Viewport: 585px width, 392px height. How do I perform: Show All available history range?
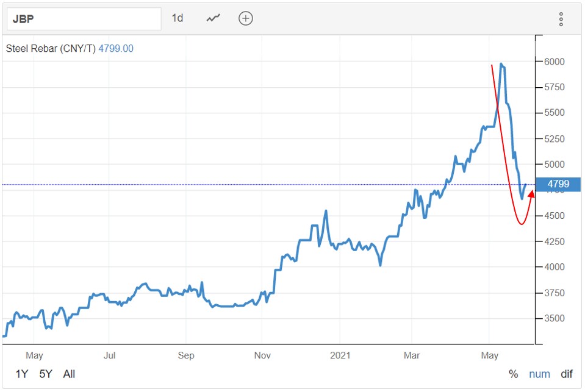click(x=69, y=374)
